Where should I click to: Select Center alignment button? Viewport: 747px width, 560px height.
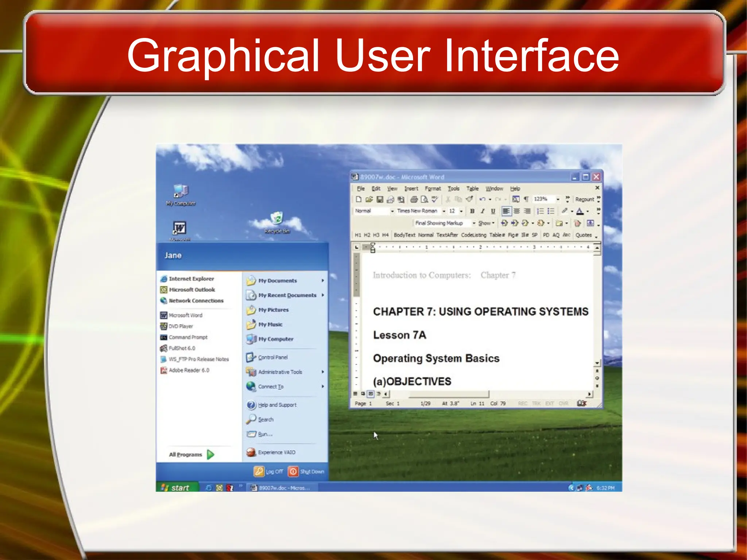tap(517, 211)
